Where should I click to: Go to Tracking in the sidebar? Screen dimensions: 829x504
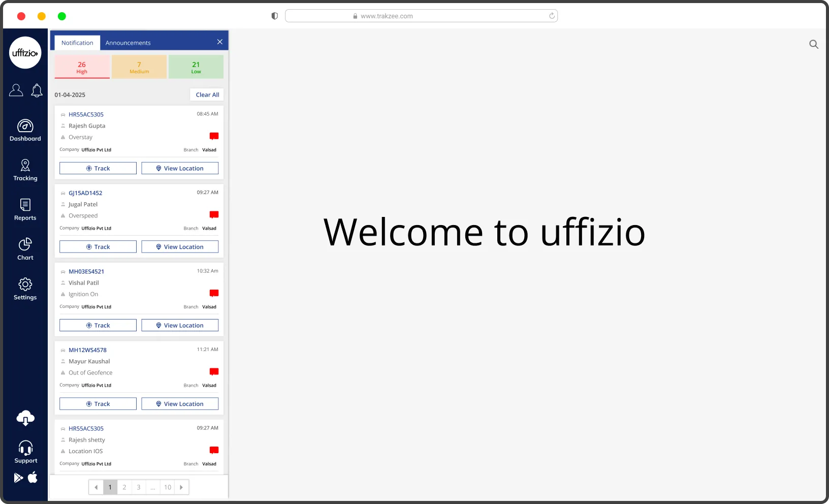click(25, 170)
